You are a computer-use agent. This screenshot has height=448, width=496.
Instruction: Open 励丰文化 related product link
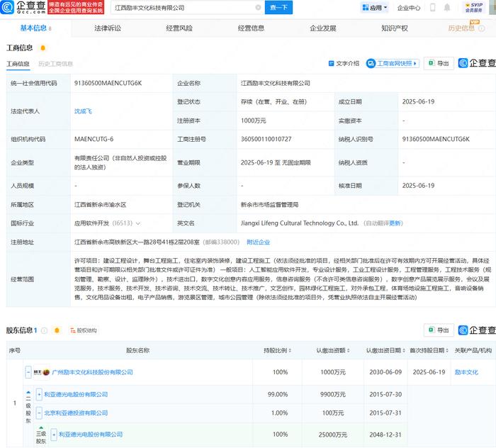pos(466,372)
